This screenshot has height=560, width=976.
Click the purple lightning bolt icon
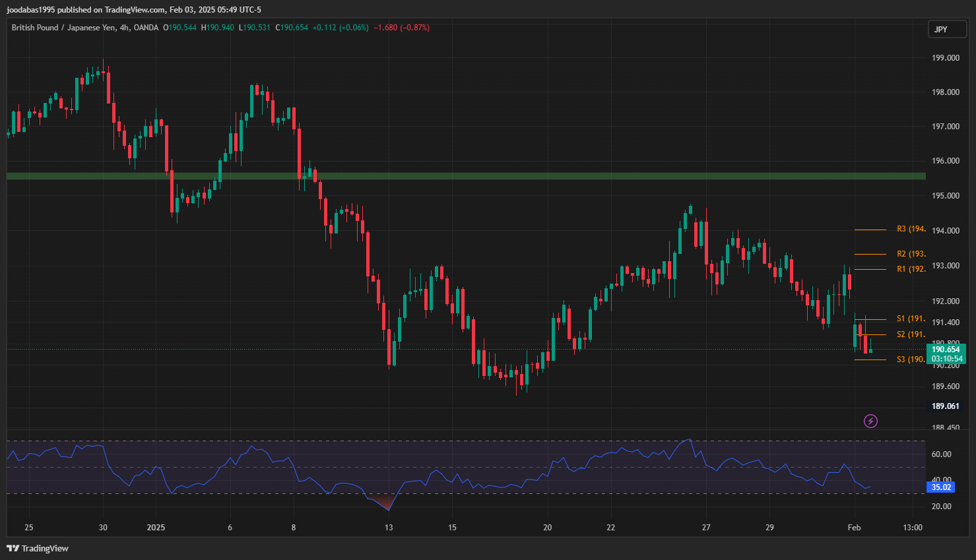[871, 421]
